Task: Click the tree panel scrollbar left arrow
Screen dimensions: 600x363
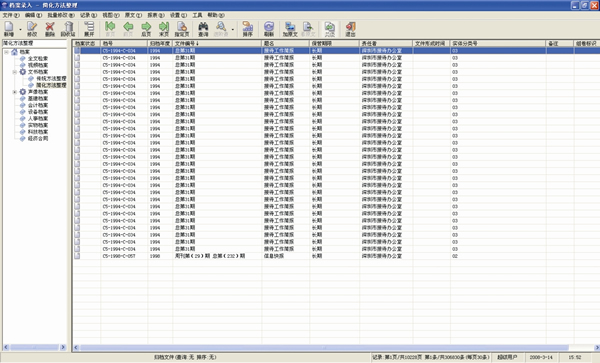Action: [6, 347]
